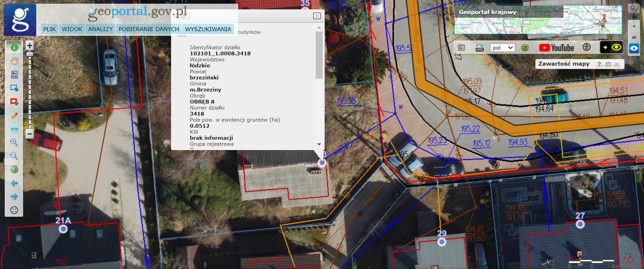Open the legend icon in right toolbar
This screenshot has height=269, width=644.
click(461, 47)
